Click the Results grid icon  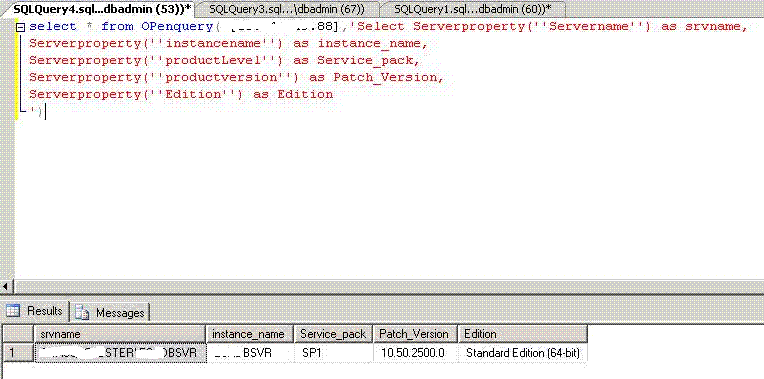click(x=13, y=311)
